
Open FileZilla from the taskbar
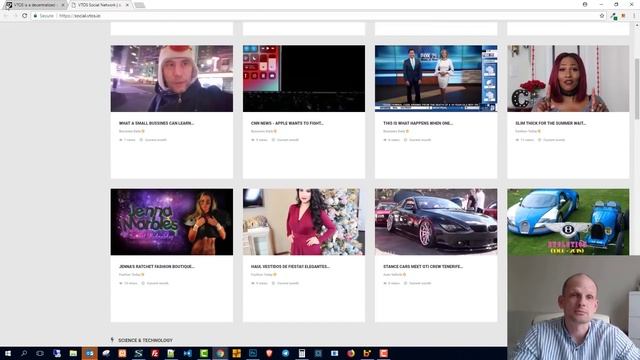[155, 353]
